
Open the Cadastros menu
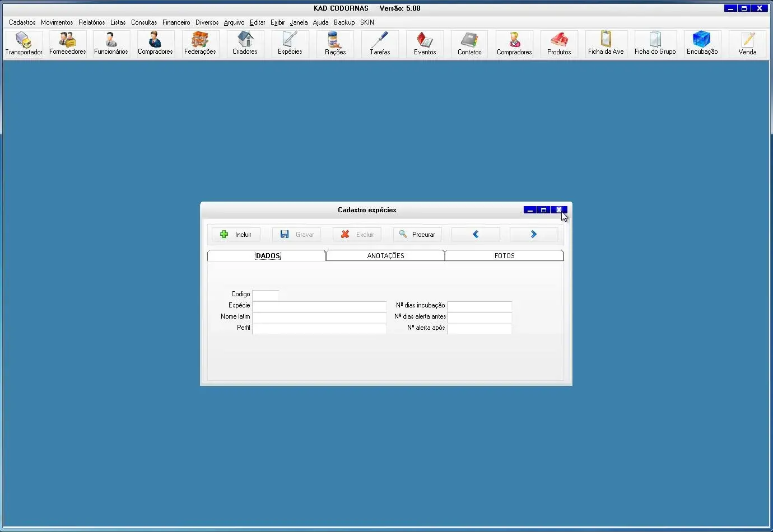(x=22, y=22)
